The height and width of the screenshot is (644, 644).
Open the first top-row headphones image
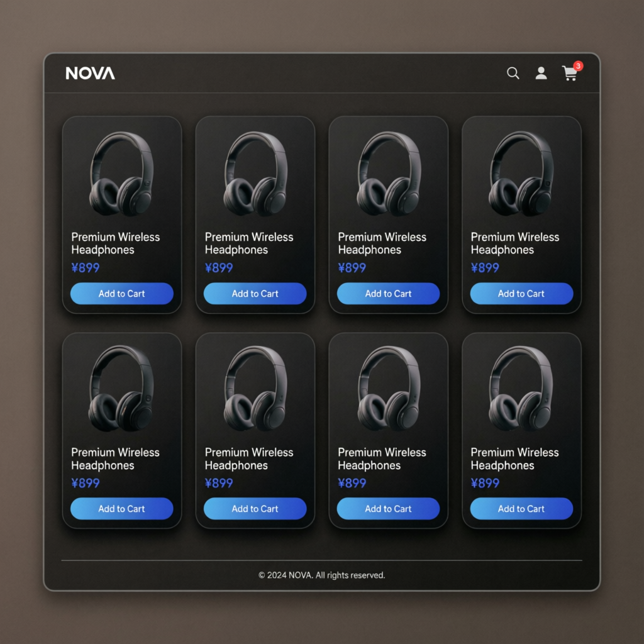pos(121,174)
